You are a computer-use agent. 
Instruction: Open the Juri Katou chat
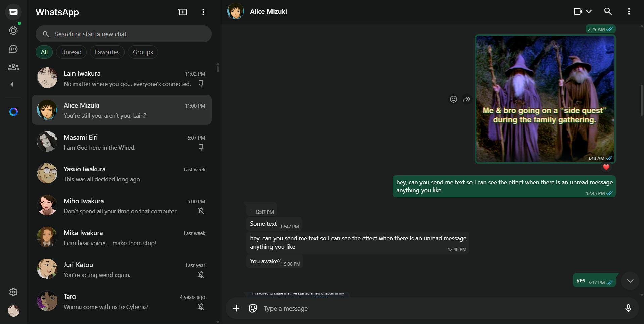click(121, 269)
